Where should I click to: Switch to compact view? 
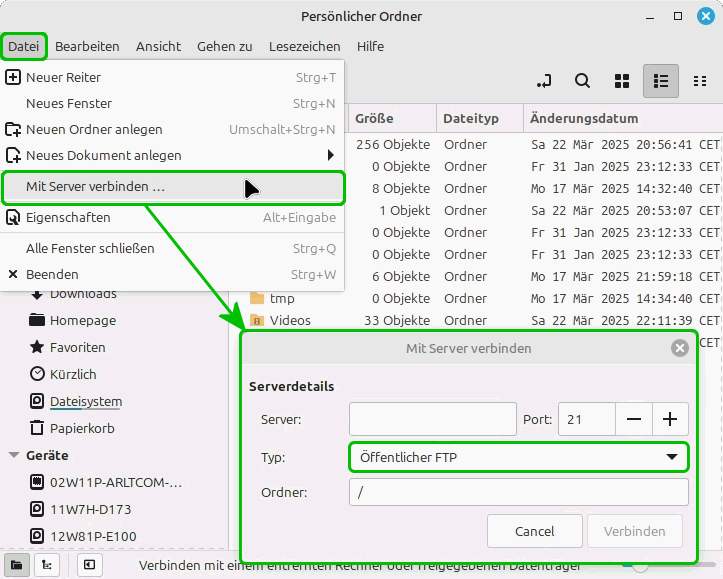point(697,81)
